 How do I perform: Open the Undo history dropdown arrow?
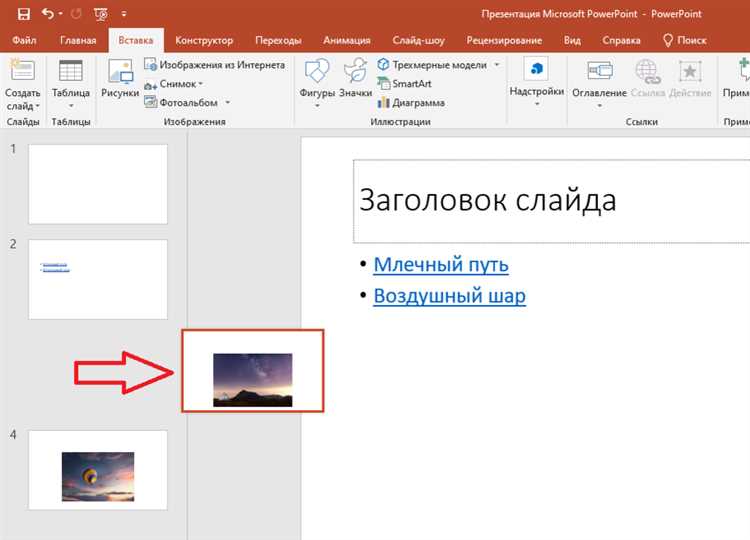tap(61, 14)
